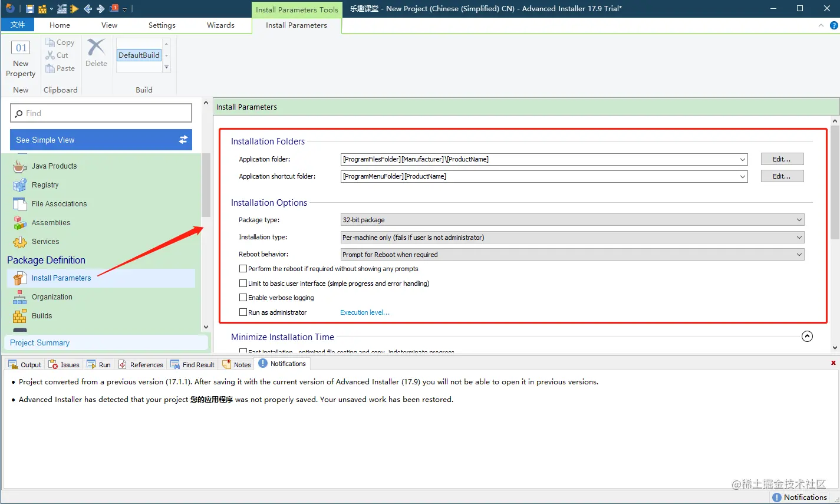Select DefaultBuild in the Build gallery

coord(139,55)
